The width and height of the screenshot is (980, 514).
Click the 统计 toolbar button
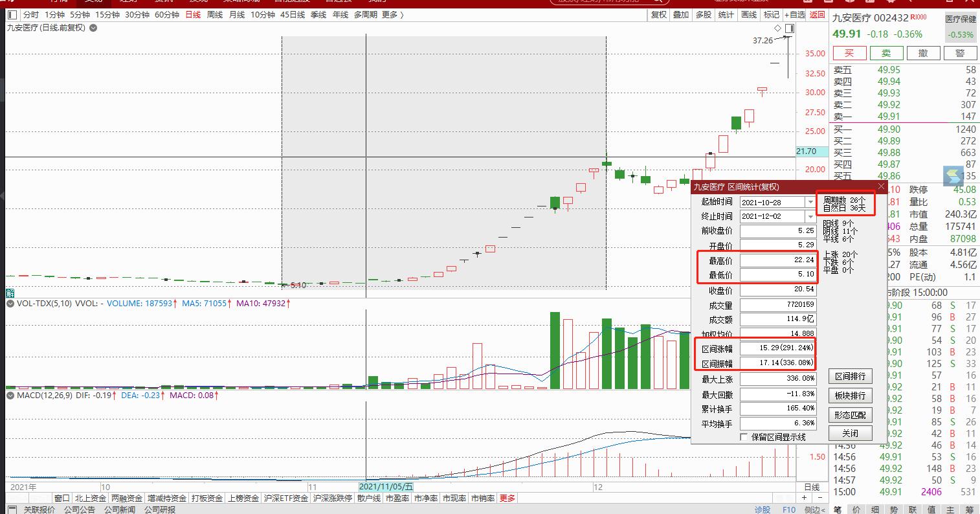(x=726, y=15)
